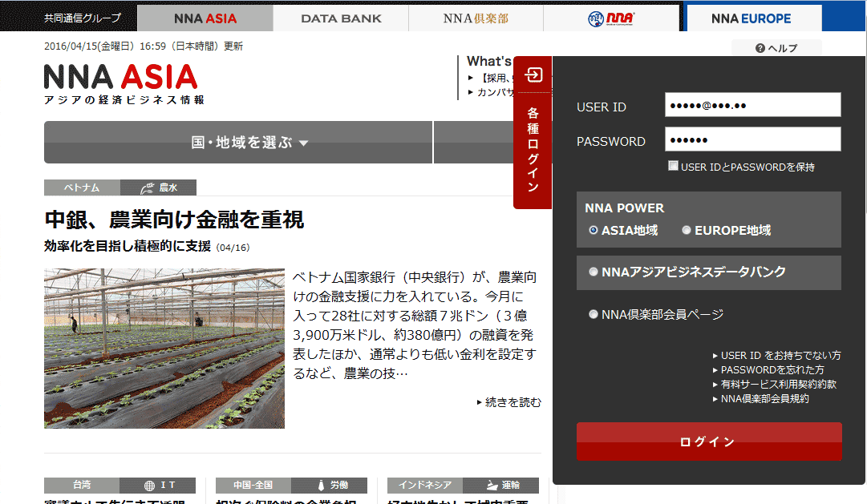This screenshot has width=867, height=504.
Task: Click the USER ID をお持ちでない方 link
Action: [x=780, y=355]
